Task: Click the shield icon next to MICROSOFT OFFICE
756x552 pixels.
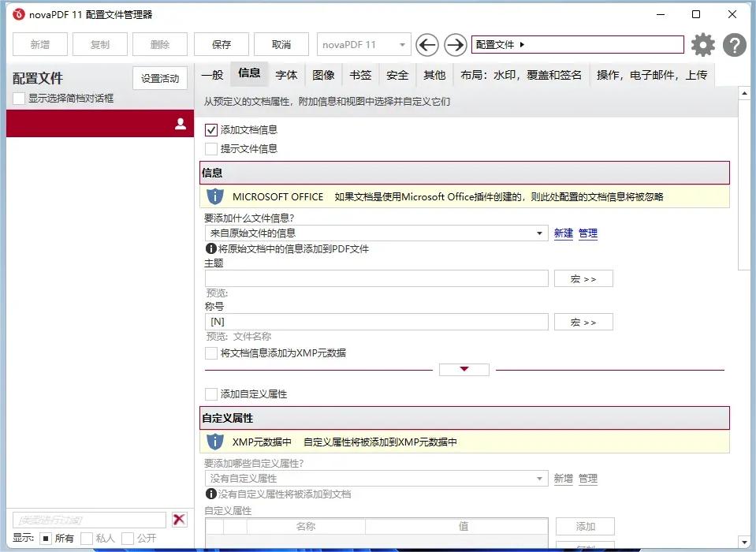Action: [214, 196]
